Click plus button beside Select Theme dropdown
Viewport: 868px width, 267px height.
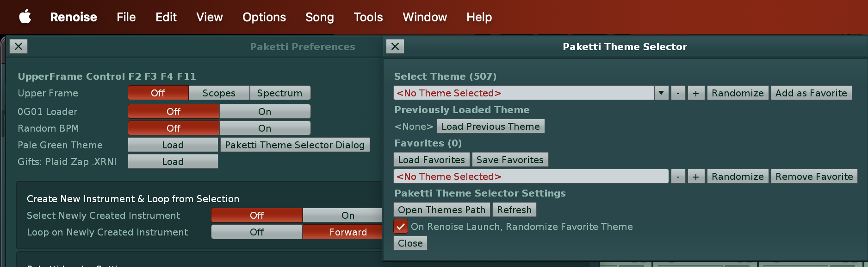click(x=695, y=93)
